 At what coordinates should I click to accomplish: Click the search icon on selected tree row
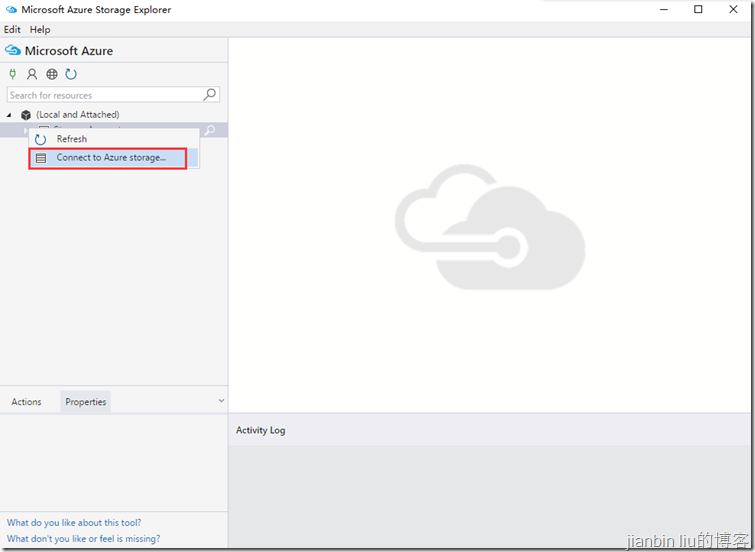pos(210,130)
